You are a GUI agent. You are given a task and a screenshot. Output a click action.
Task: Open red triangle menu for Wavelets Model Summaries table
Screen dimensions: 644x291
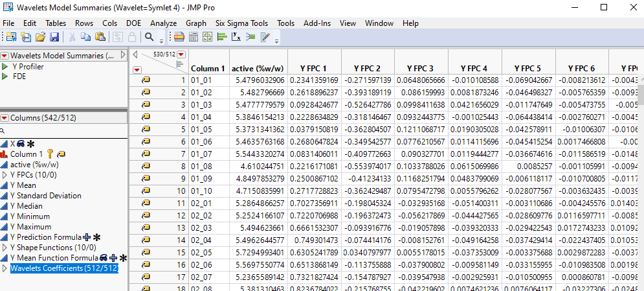[x=5, y=56]
